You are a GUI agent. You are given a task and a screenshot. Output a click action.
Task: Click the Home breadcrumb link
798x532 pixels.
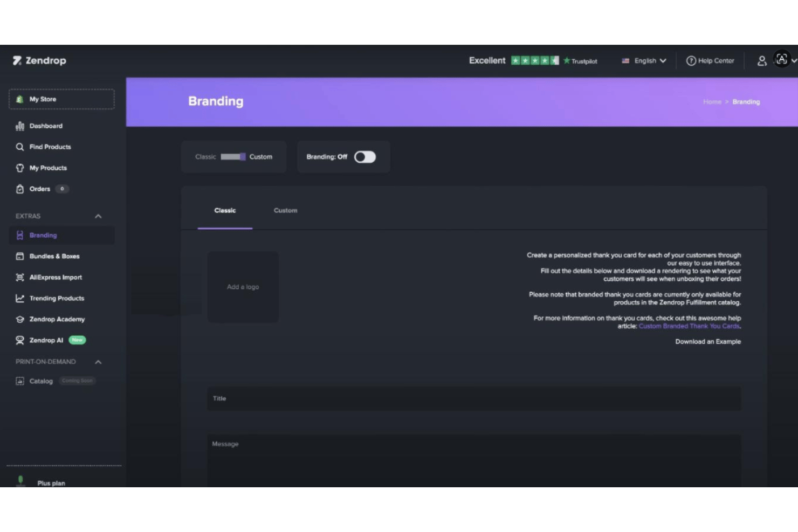712,102
